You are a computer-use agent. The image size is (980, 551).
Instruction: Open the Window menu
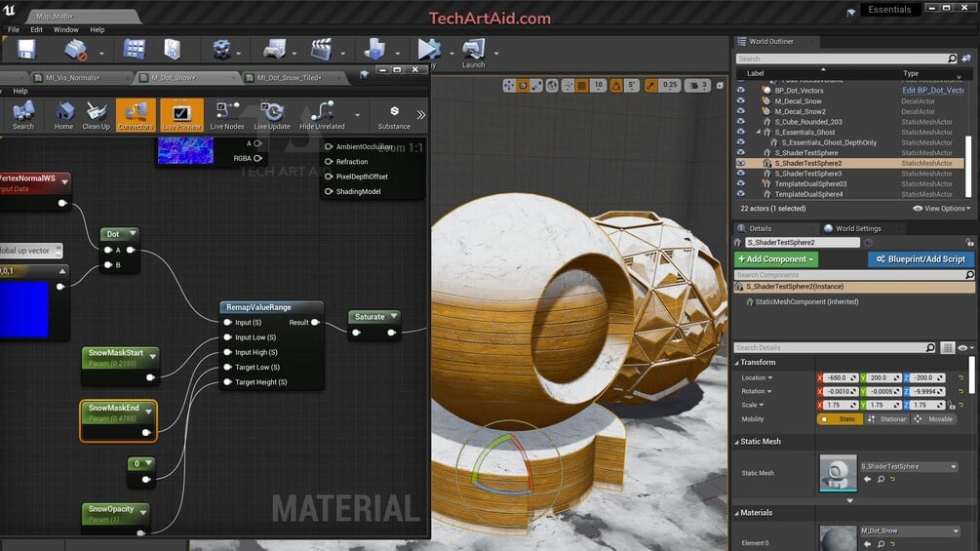[66, 29]
